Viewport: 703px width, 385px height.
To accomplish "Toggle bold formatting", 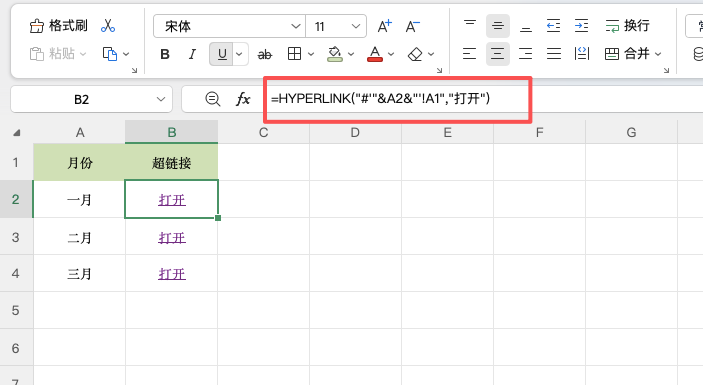I will (165, 54).
